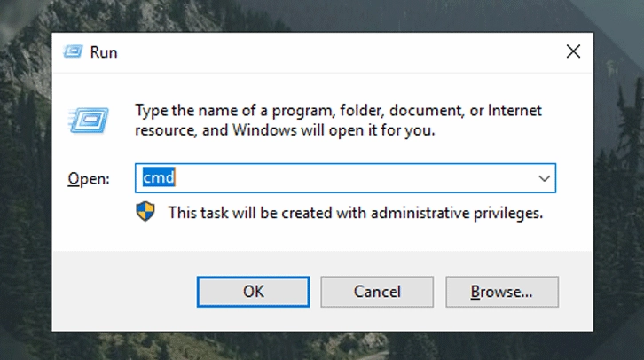
Task: Click empty space in the Open text box
Action: (x=355, y=178)
